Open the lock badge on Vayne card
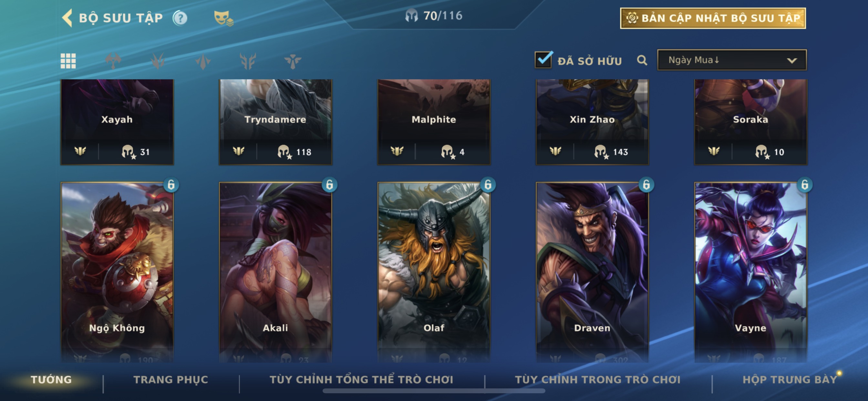Screen dimensions: 868x401 coord(805,185)
